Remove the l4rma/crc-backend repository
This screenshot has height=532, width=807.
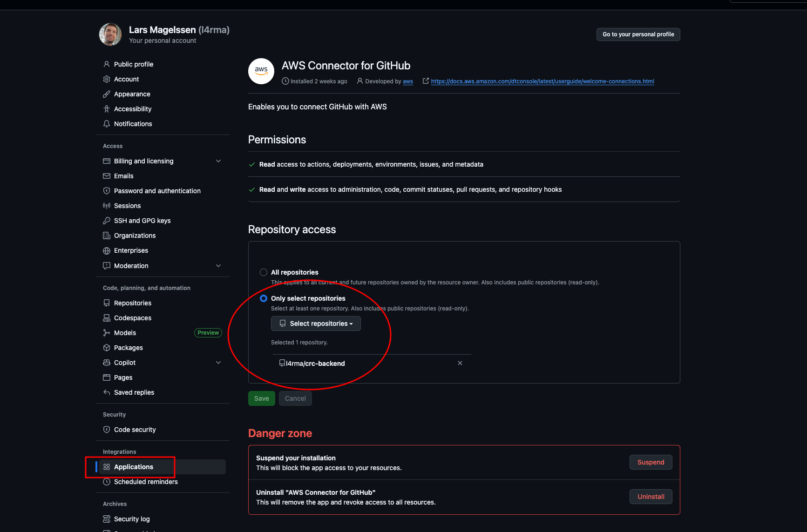pos(460,363)
